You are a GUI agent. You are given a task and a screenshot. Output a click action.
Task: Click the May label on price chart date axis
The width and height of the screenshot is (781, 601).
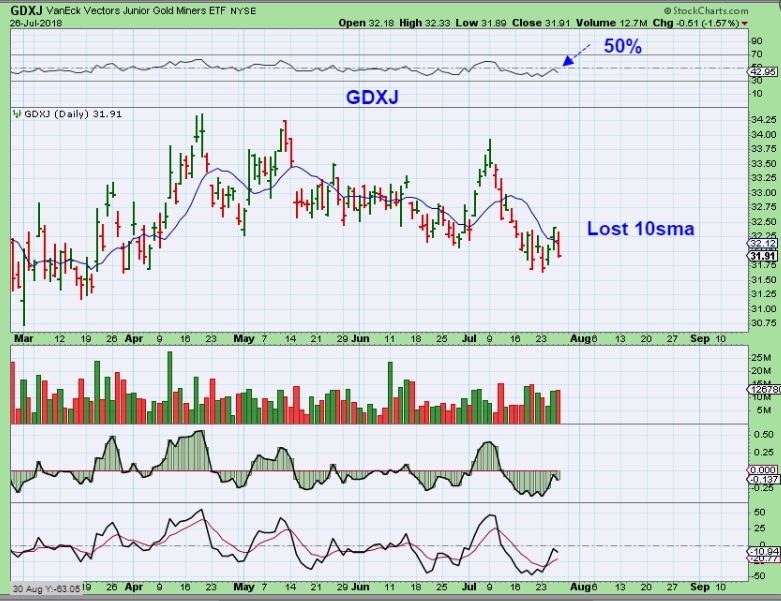pyautogui.click(x=244, y=339)
